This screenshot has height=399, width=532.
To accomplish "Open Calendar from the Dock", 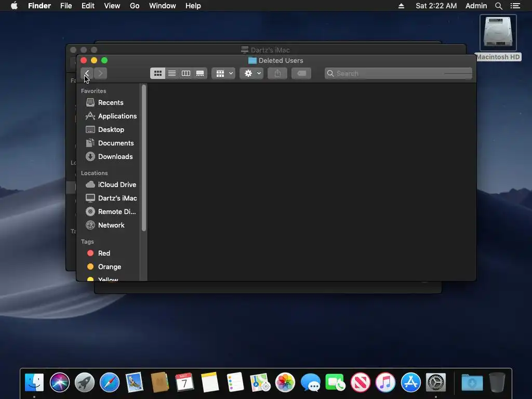I will [185, 382].
